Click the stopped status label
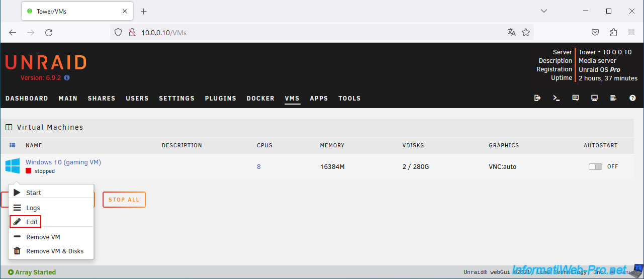This screenshot has width=644, height=279. (45, 171)
